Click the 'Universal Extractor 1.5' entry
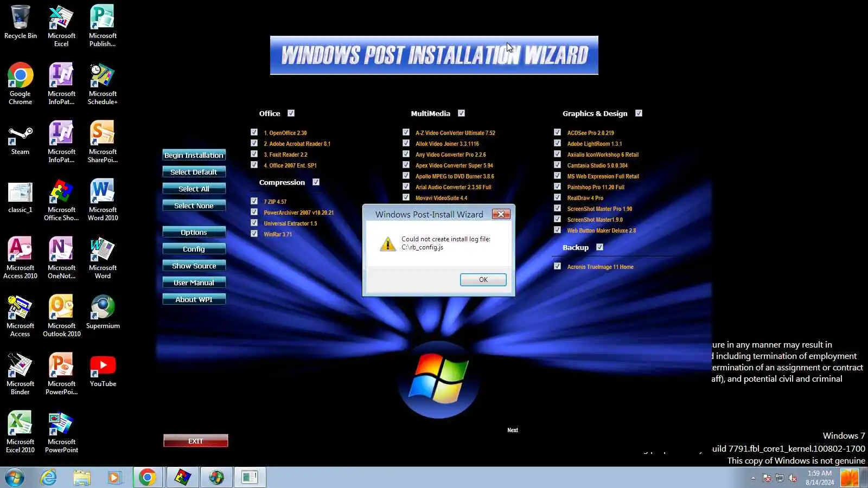 pos(290,223)
